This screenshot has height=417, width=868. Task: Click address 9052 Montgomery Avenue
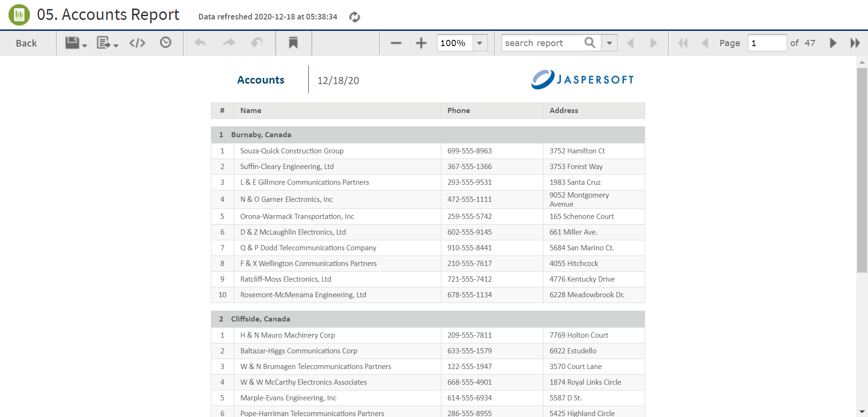[579, 199]
